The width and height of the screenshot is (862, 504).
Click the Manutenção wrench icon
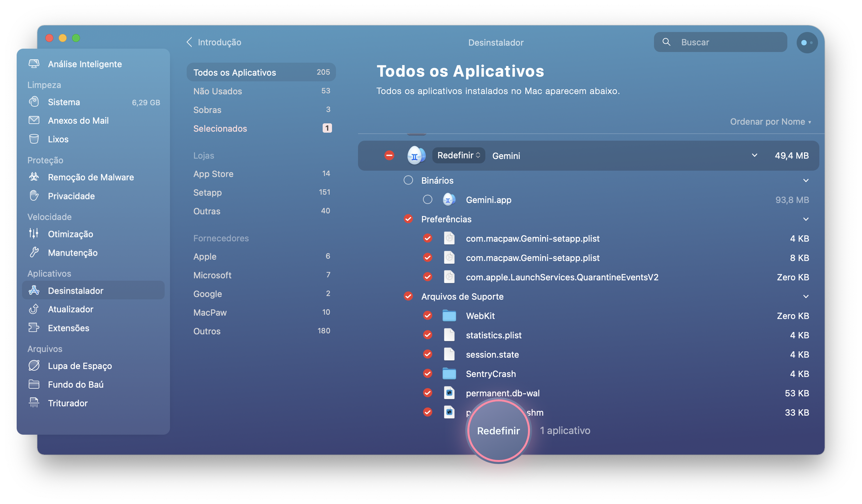point(34,253)
